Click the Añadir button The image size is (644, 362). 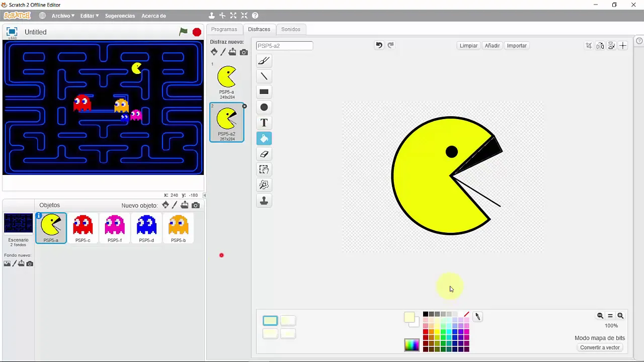click(x=492, y=46)
